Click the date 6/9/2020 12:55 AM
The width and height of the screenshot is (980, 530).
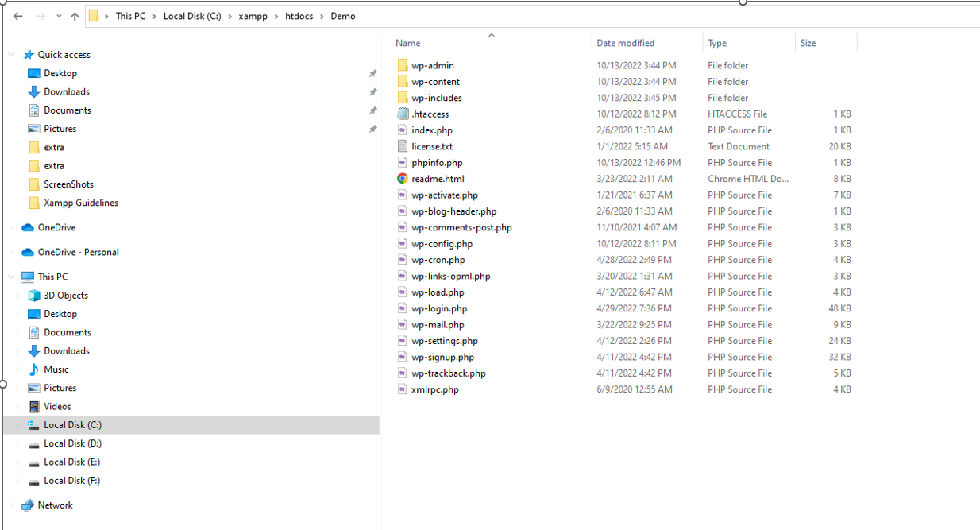pyautogui.click(x=635, y=389)
